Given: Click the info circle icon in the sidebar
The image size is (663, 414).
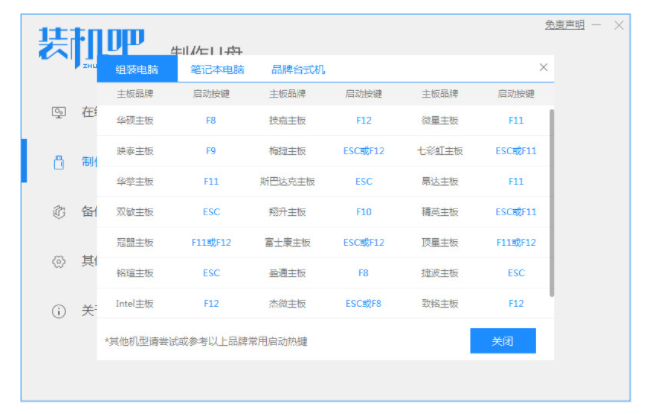Looking at the screenshot, I should pyautogui.click(x=59, y=311).
